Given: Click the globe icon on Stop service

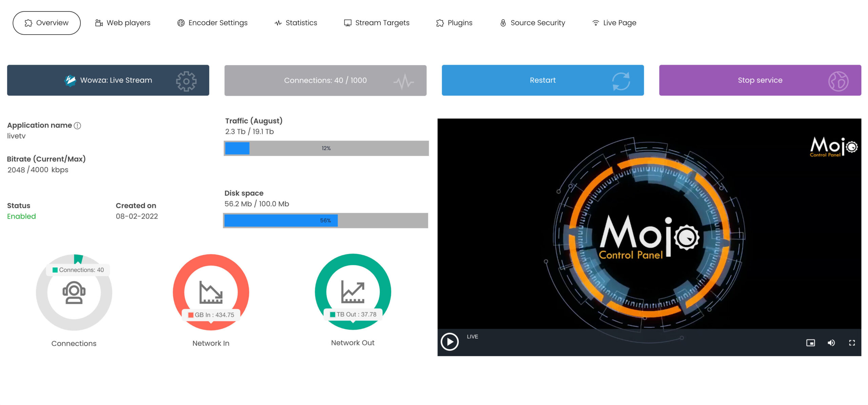Looking at the screenshot, I should (x=838, y=81).
